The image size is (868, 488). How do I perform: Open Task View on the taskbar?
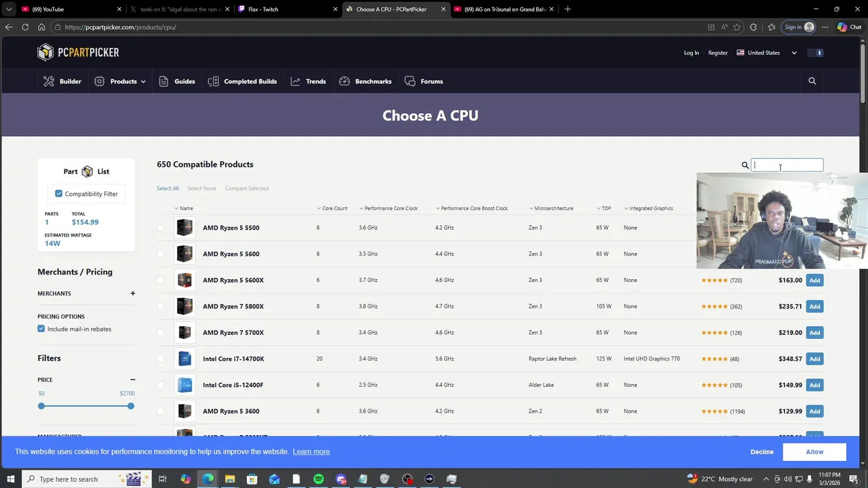pyautogui.click(x=163, y=479)
